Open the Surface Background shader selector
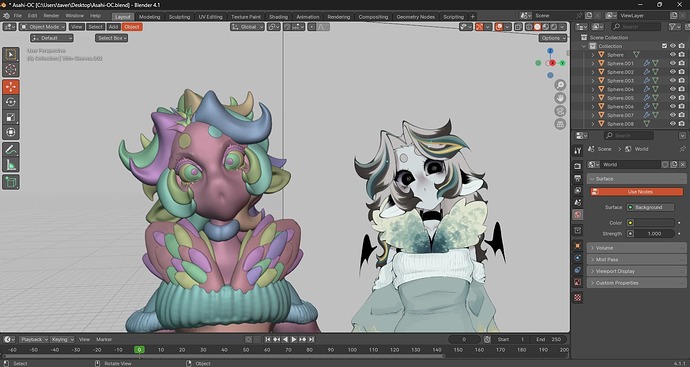Viewport: 690px width, 367px height. pyautogui.click(x=650, y=207)
